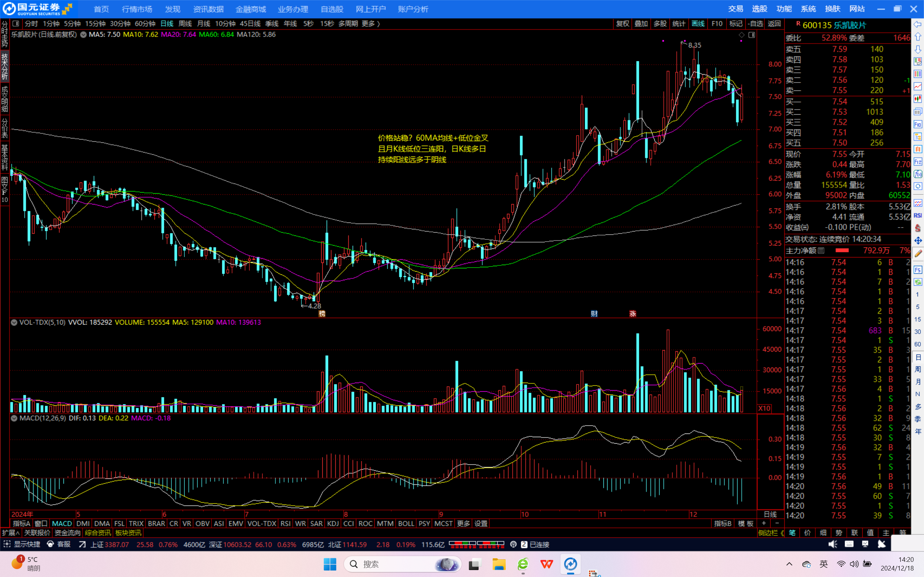The height and width of the screenshot is (577, 924).
Task: Click the RSI icon in right sidebar
Action: coord(918,216)
